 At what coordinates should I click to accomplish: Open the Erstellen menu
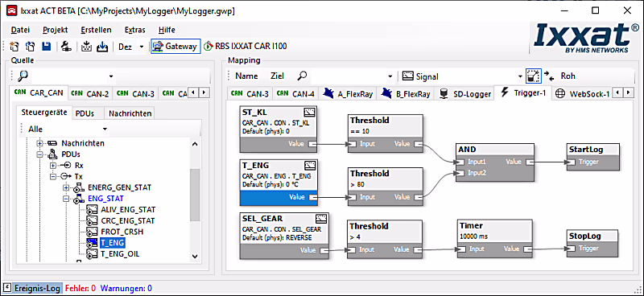(96, 30)
